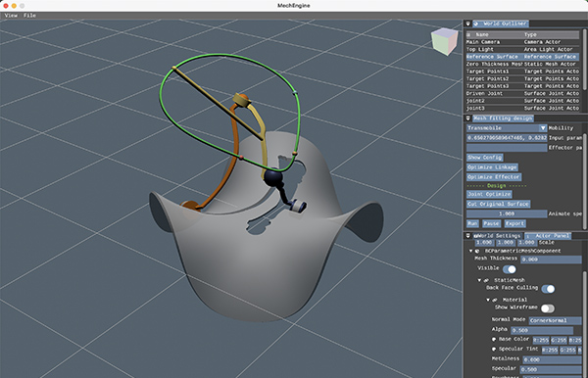The image size is (588, 378).
Task: Click the Mesh fitting design panel arrow icon
Action: pos(468,118)
